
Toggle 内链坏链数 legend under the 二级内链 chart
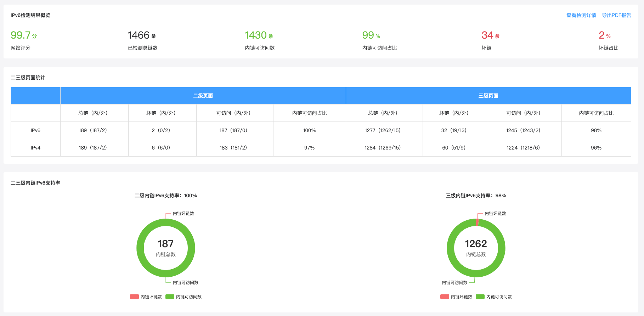(x=146, y=297)
